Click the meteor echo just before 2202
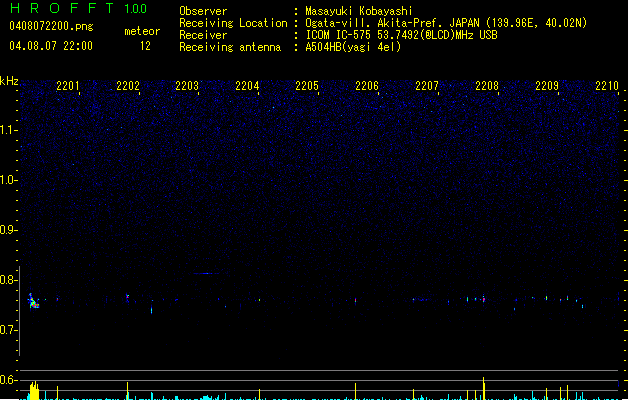The image size is (629, 400). 128,298
